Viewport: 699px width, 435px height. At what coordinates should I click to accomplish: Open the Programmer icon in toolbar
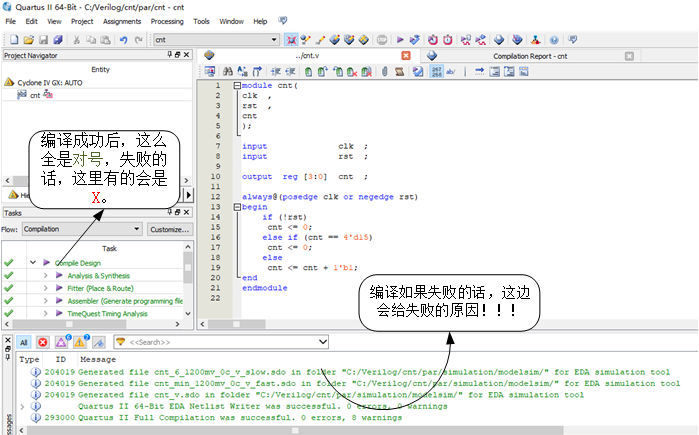coord(517,40)
